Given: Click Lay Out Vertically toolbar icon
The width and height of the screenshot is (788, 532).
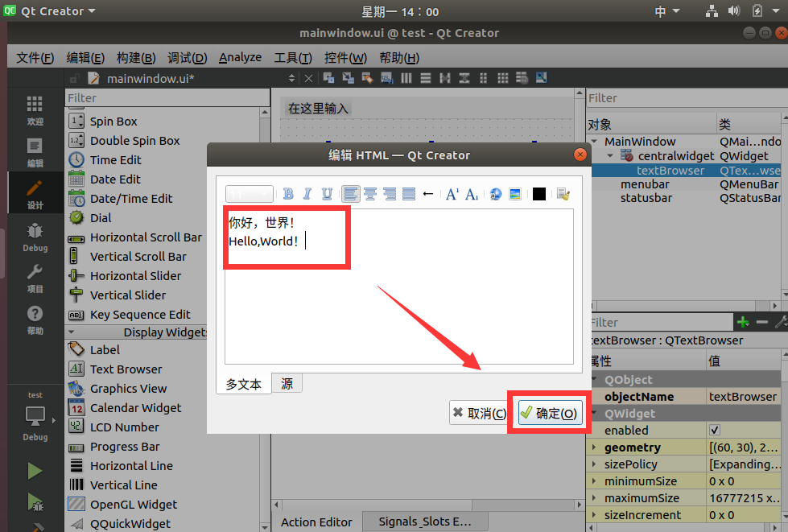Looking at the screenshot, I should click(x=426, y=78).
